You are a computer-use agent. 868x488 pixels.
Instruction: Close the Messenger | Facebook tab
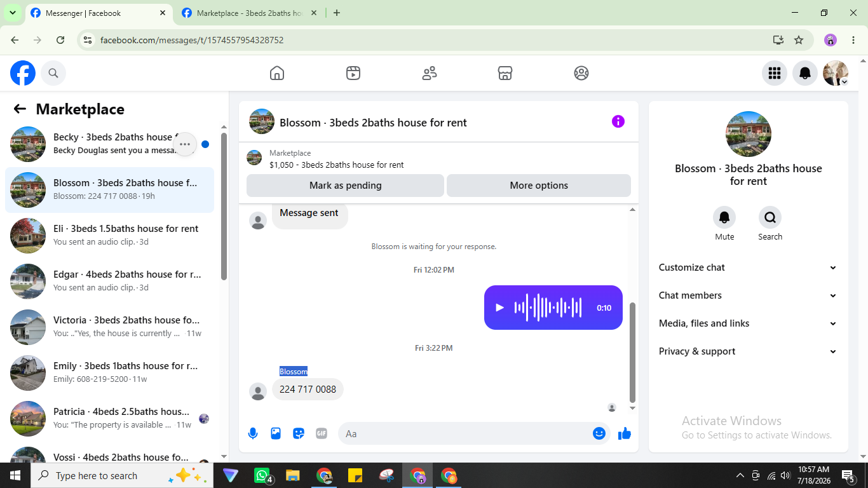coord(163,13)
